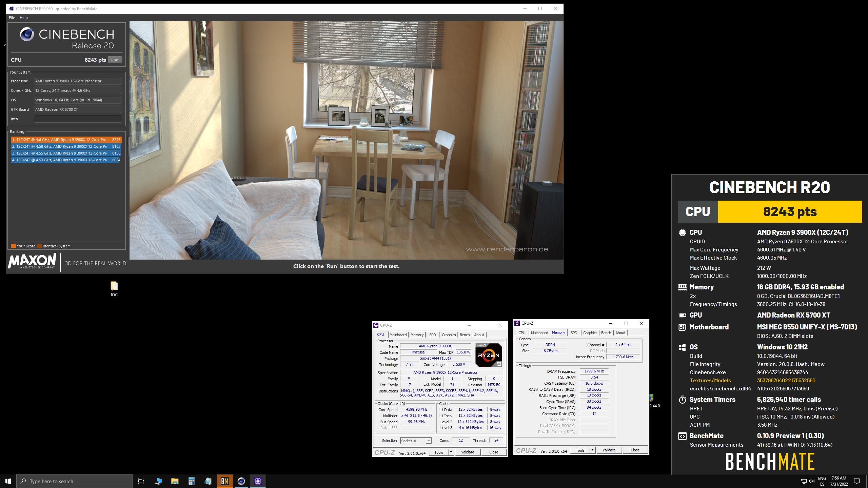Image resolution: width=868 pixels, height=488 pixels.
Task: Switch to CPU-Z via the purple chip taskbar icon
Action: coord(258,481)
